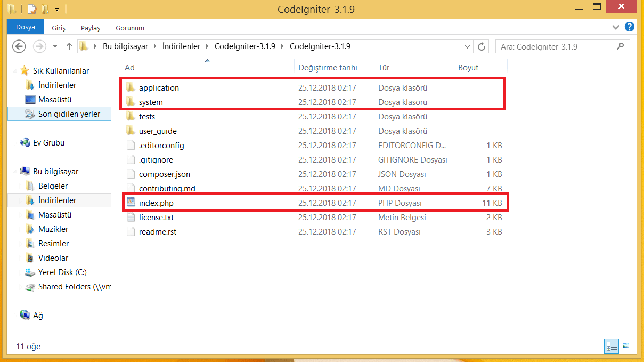The image size is (644, 362).
Task: Click the 'PHP Dosyası' type cell
Action: point(400,203)
